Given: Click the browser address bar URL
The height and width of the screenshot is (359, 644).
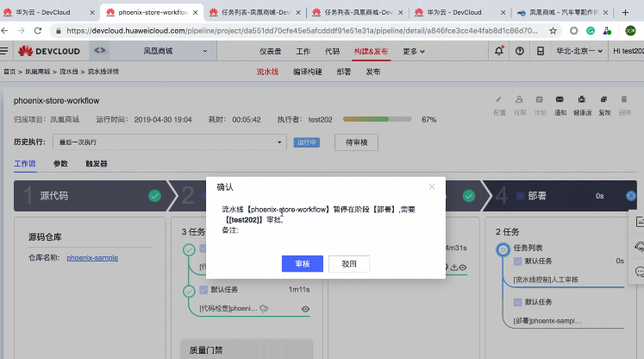Looking at the screenshot, I should tap(302, 30).
